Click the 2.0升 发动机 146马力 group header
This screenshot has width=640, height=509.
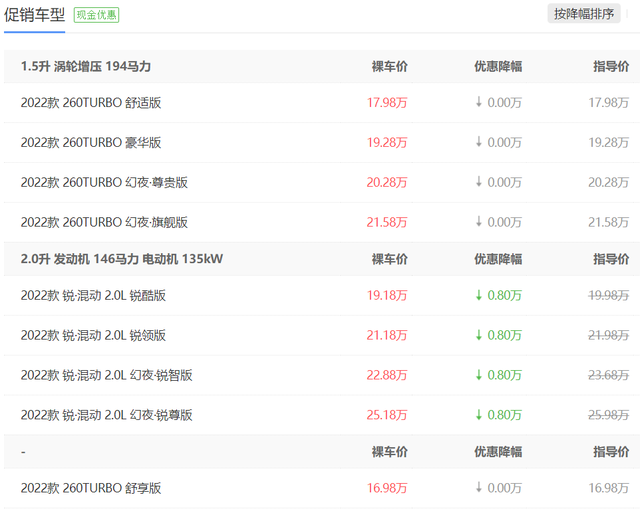121,259
